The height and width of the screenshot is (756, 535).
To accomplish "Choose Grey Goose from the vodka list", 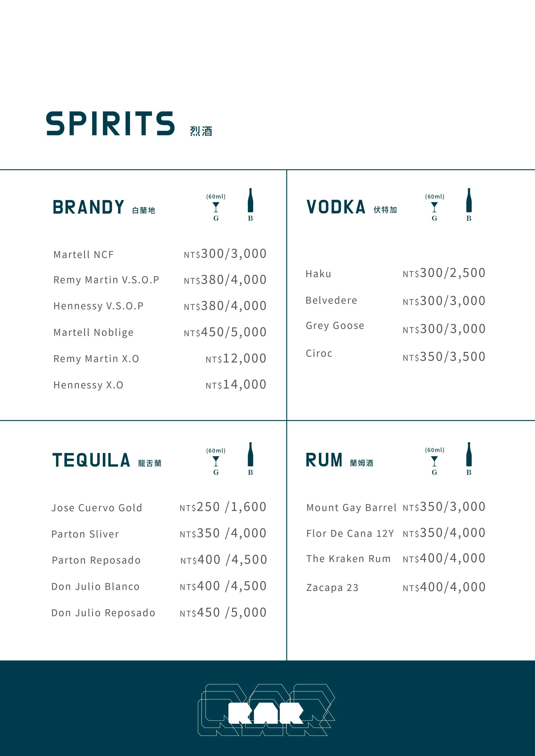I will [335, 326].
